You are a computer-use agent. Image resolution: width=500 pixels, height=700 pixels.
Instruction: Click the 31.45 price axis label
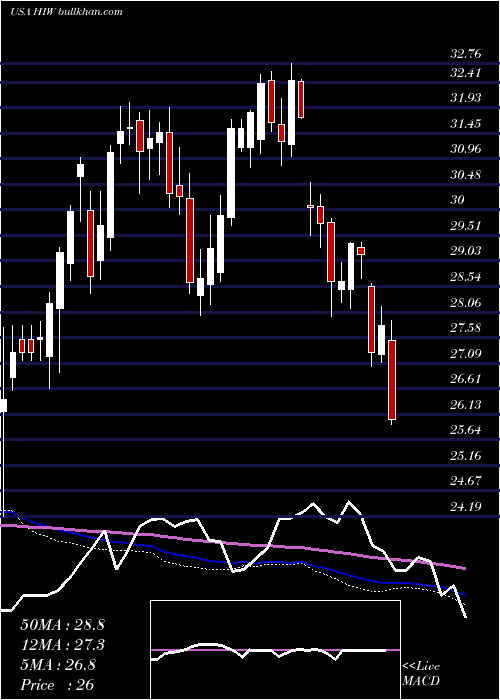(x=466, y=123)
